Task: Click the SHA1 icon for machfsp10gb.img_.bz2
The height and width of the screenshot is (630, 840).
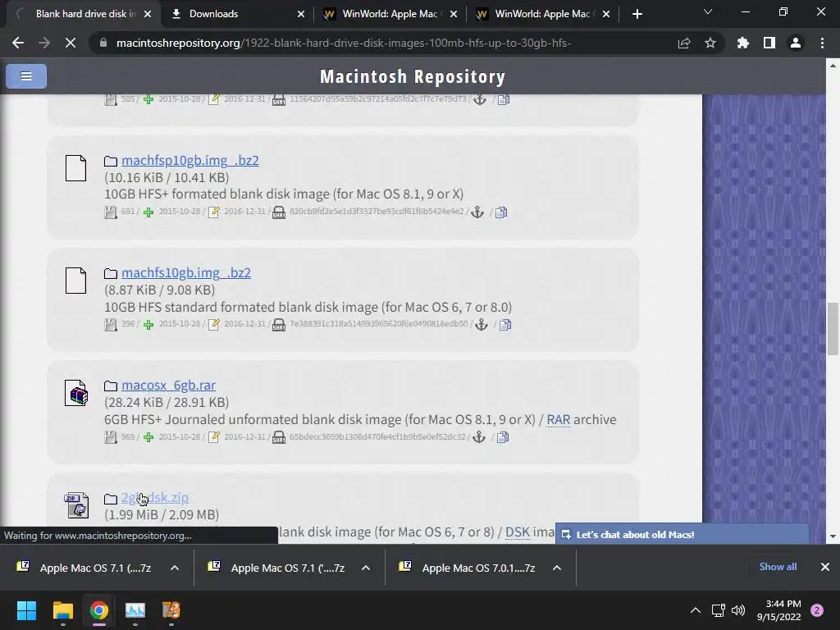Action: [279, 212]
